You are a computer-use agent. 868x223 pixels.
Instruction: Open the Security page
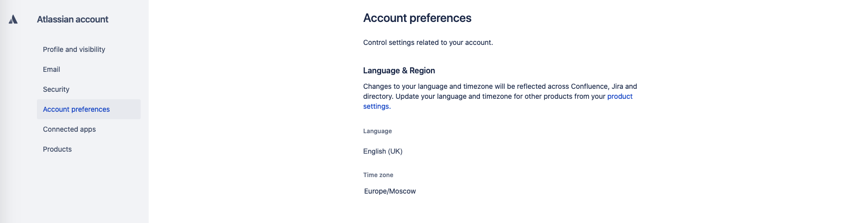click(x=56, y=89)
